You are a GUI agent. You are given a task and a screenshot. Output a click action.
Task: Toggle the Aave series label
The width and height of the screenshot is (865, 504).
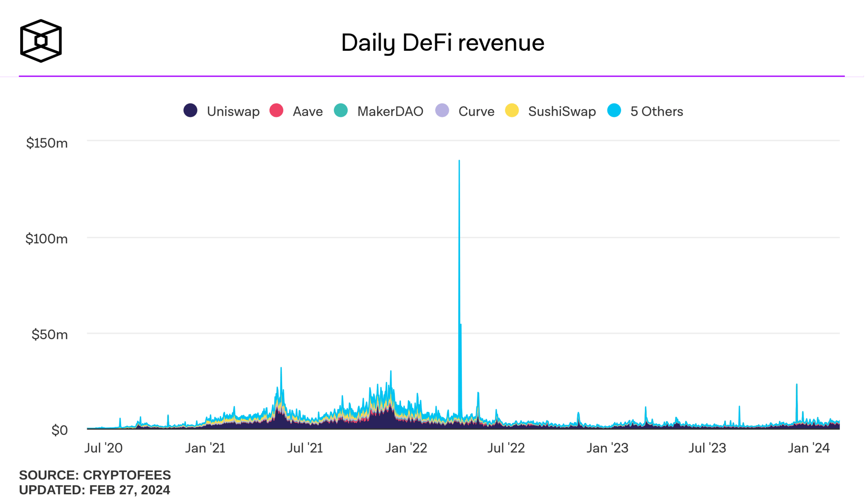(x=308, y=112)
